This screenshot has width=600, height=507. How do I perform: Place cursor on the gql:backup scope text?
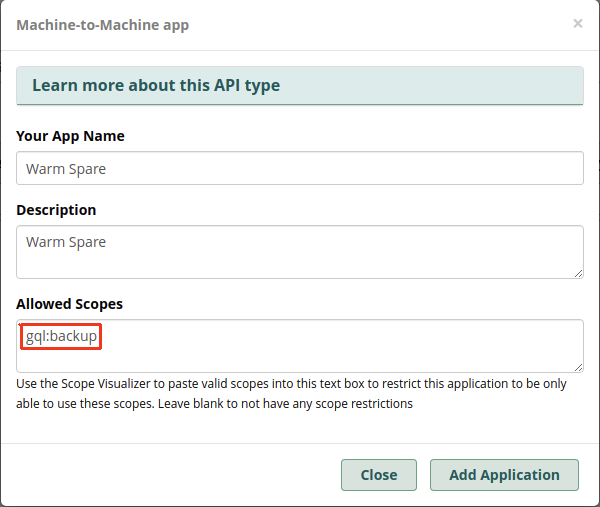pos(62,337)
